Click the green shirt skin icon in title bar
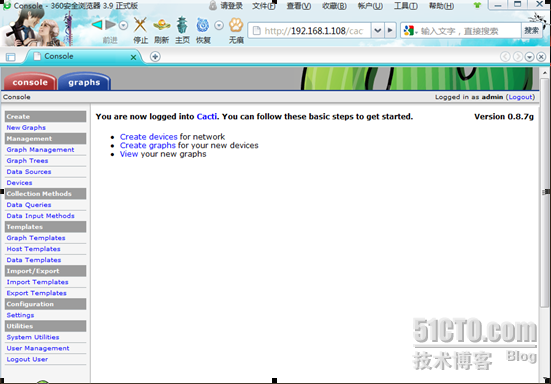 [x=477, y=6]
